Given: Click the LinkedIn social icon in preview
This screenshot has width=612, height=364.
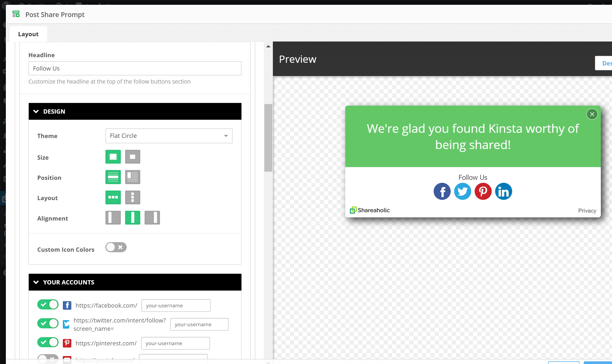Looking at the screenshot, I should pyautogui.click(x=504, y=191).
